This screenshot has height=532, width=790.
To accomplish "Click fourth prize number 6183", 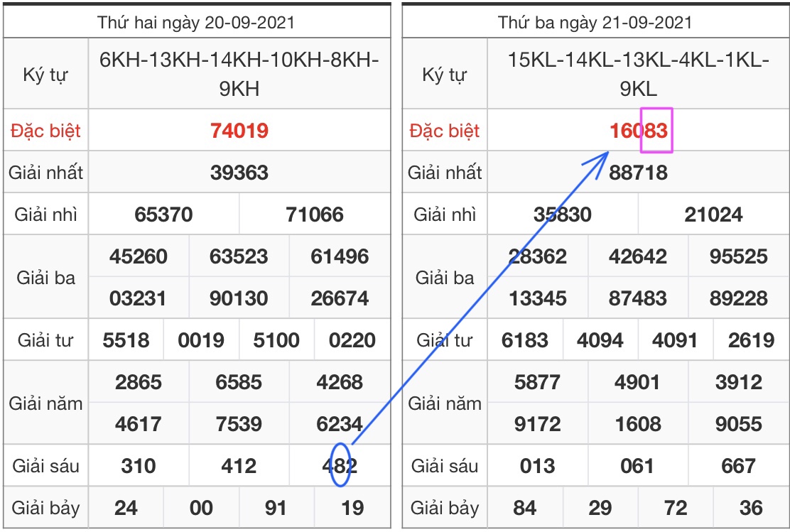I will tap(525, 340).
